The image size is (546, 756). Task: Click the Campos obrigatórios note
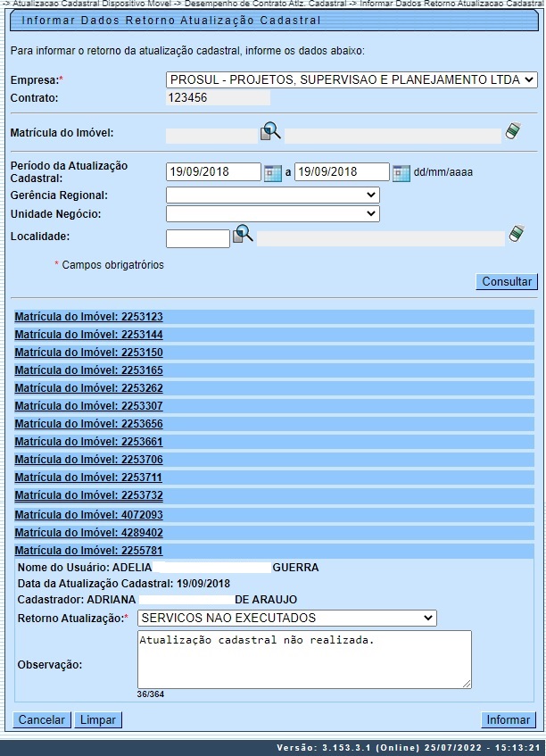pyautogui.click(x=110, y=265)
